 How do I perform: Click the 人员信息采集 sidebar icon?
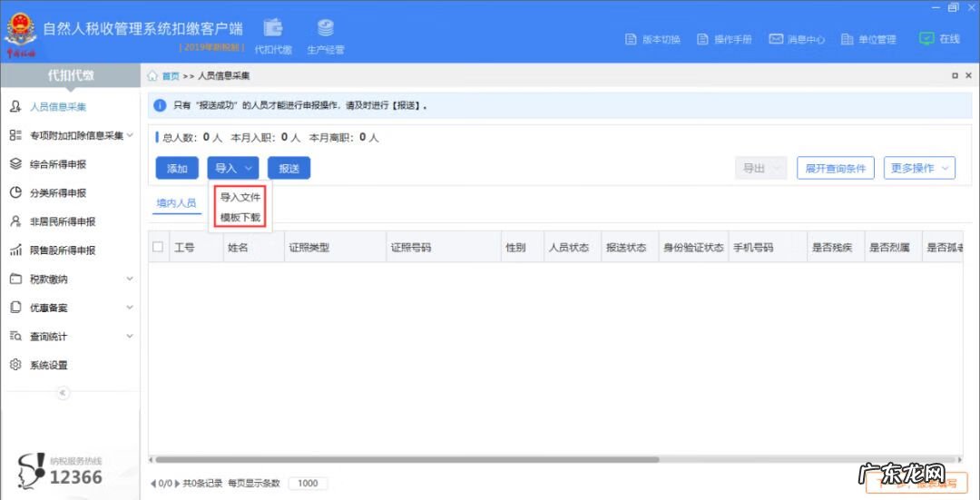[16, 107]
